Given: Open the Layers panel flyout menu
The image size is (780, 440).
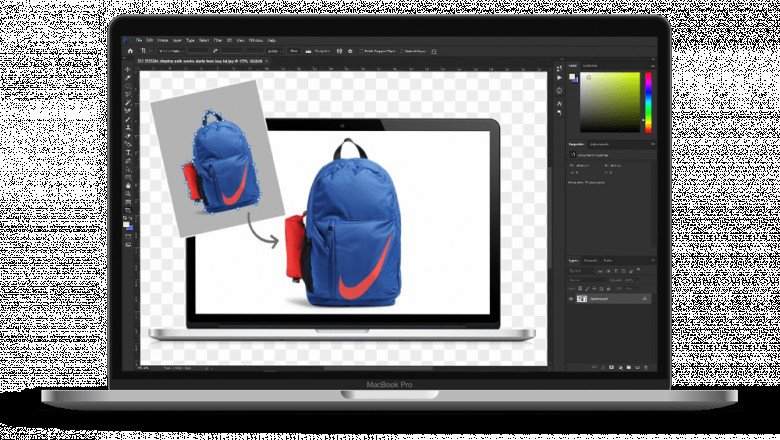Looking at the screenshot, I should (x=653, y=260).
